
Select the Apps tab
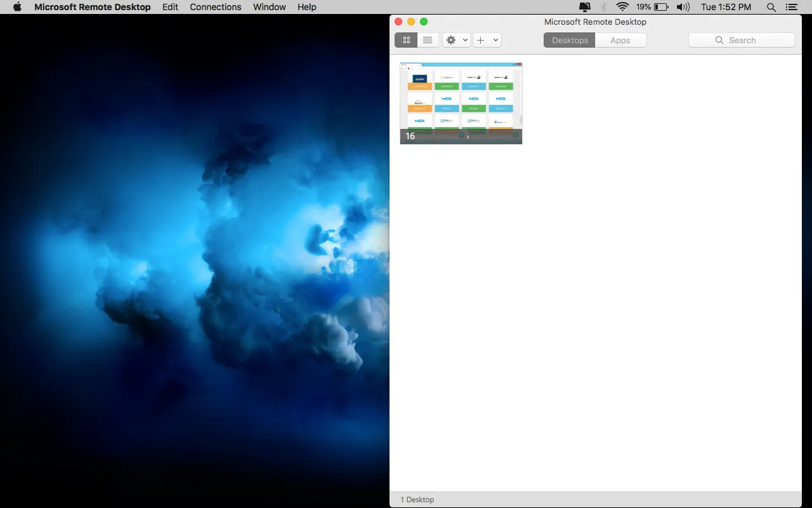(620, 40)
